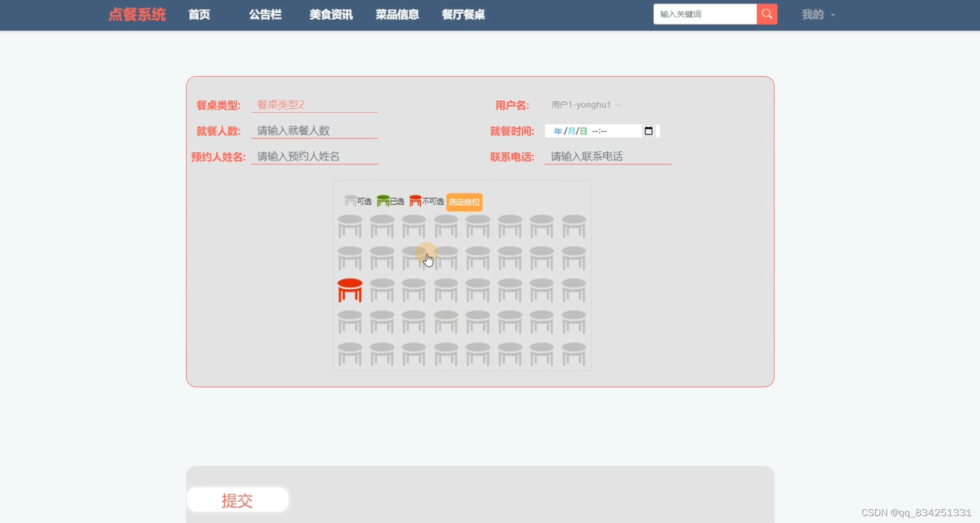
Task: Select the red unavailable seat in row three
Action: [x=350, y=290]
